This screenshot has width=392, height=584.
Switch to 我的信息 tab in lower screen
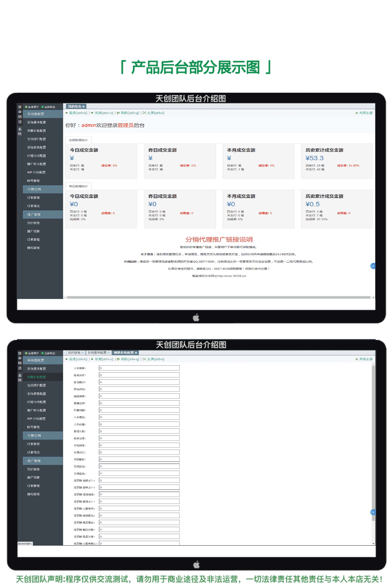(x=74, y=353)
